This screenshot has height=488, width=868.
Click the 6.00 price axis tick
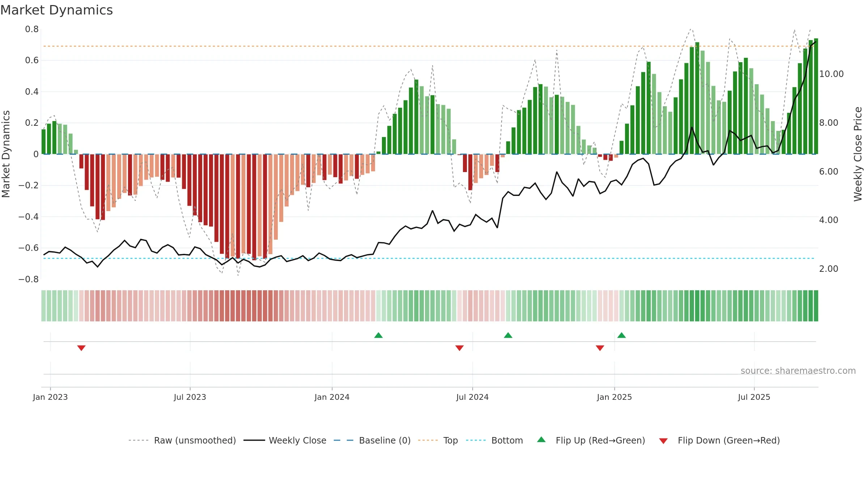pyautogui.click(x=829, y=171)
